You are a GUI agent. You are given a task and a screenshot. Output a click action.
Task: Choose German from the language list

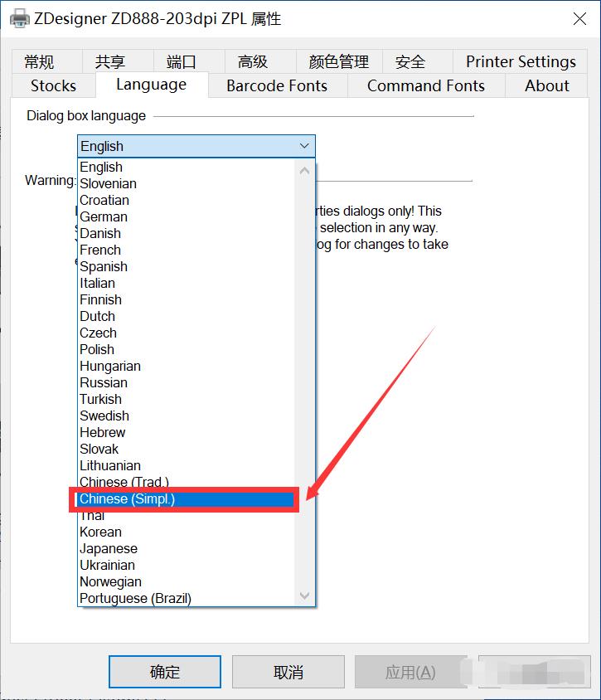103,217
